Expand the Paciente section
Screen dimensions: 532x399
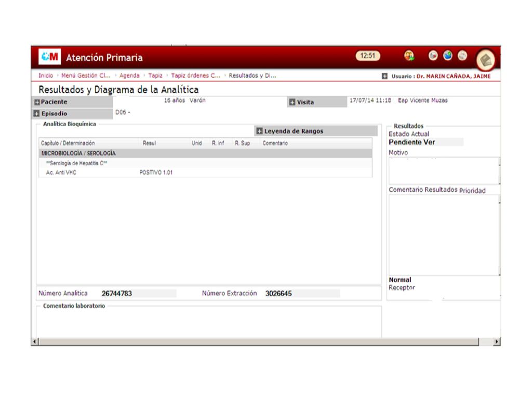[37, 102]
